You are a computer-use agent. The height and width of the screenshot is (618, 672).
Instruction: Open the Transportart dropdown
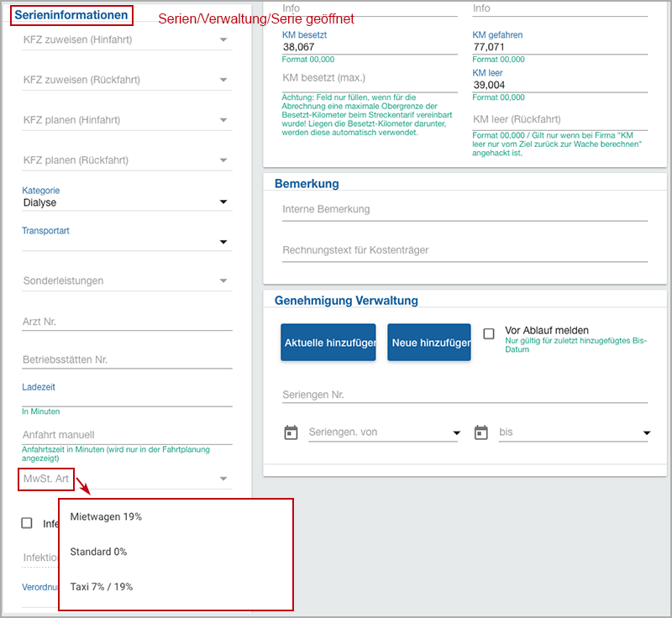point(126,241)
